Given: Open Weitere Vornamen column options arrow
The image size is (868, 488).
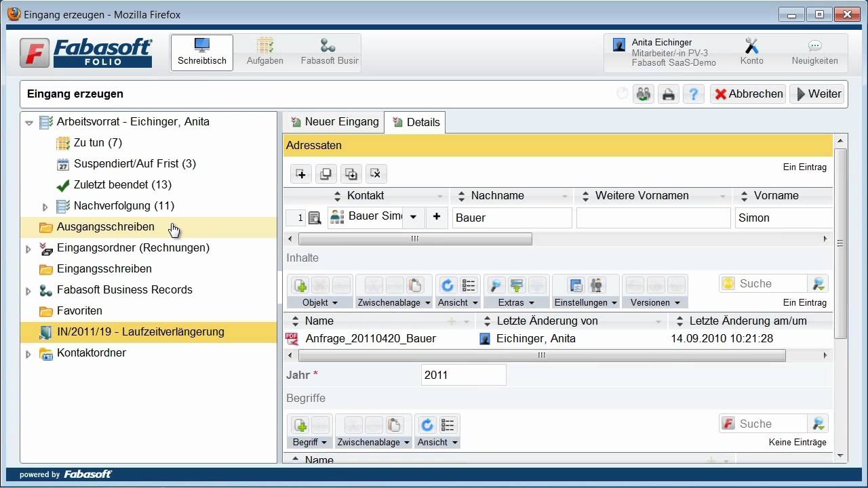Looking at the screenshot, I should [723, 197].
